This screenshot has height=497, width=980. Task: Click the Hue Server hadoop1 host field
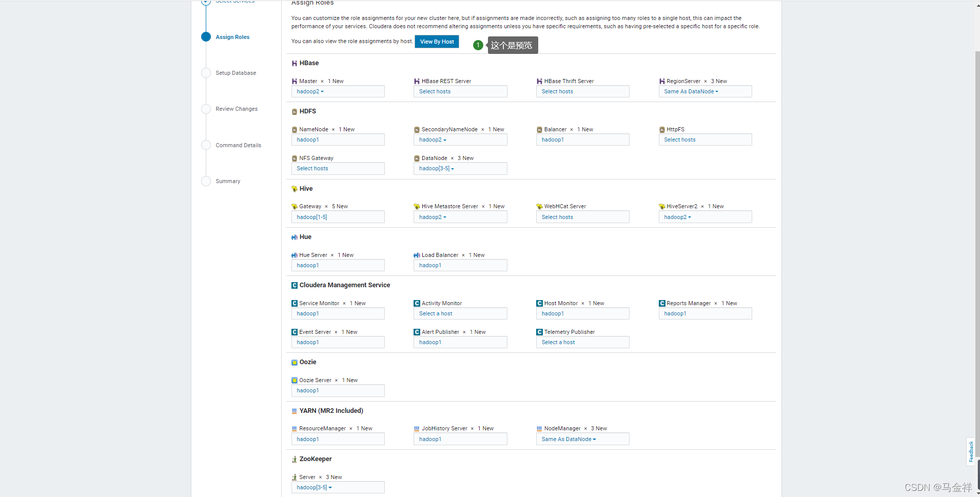pyautogui.click(x=338, y=265)
